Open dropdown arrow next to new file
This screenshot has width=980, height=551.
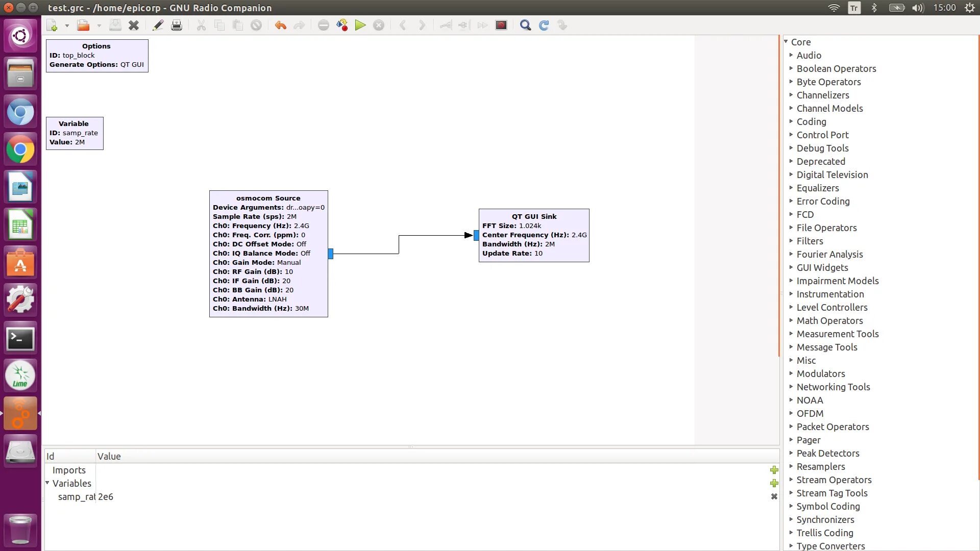pos(67,26)
